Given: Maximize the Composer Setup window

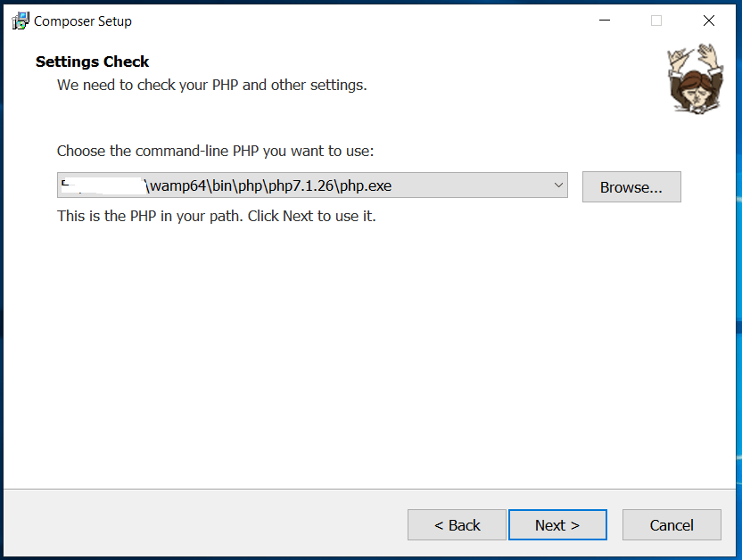Looking at the screenshot, I should (656, 20).
